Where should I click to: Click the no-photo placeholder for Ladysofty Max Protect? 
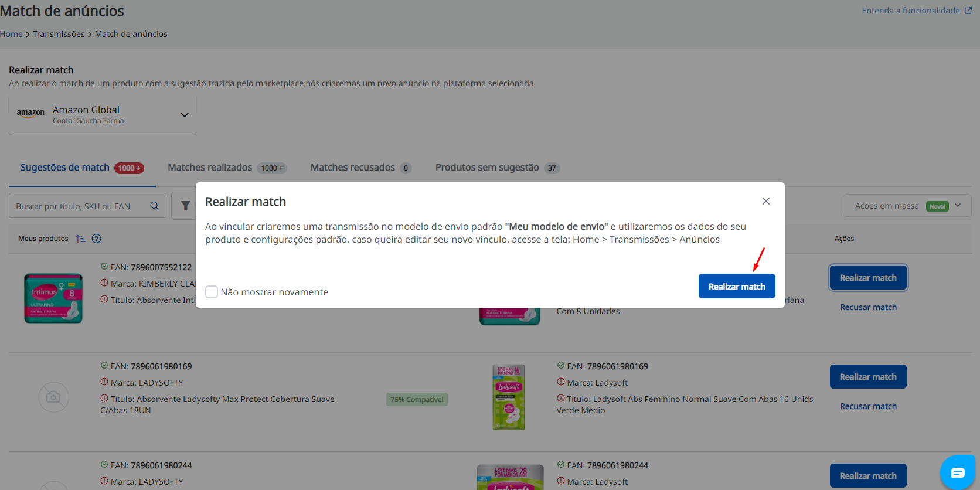(54, 397)
